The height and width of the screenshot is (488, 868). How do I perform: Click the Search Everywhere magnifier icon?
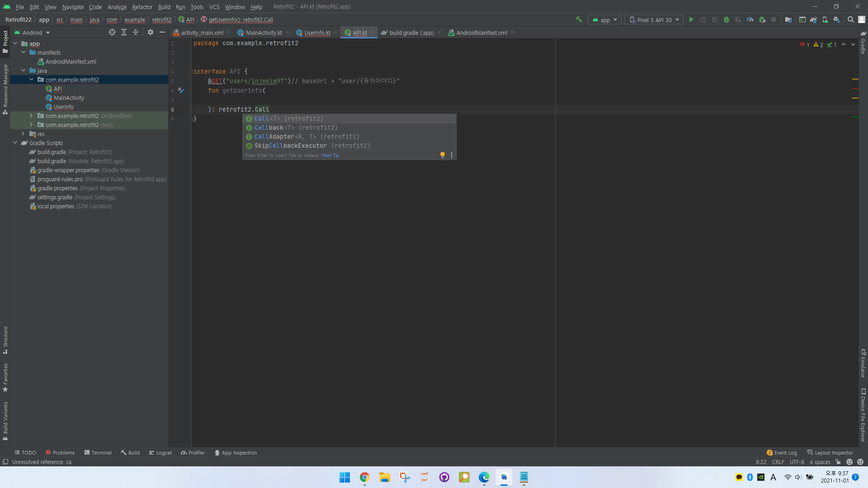[850, 20]
